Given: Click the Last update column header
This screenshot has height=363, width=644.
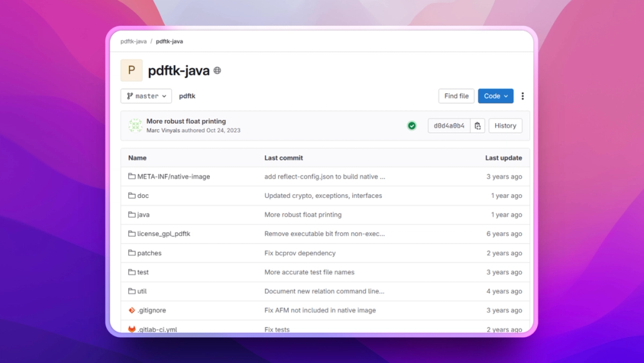Looking at the screenshot, I should point(504,158).
